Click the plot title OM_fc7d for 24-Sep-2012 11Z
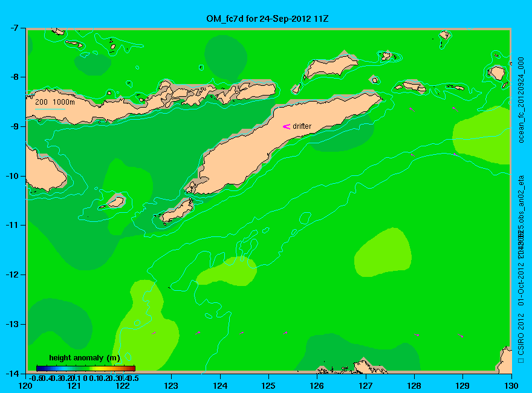532x393 pixels. point(267,19)
